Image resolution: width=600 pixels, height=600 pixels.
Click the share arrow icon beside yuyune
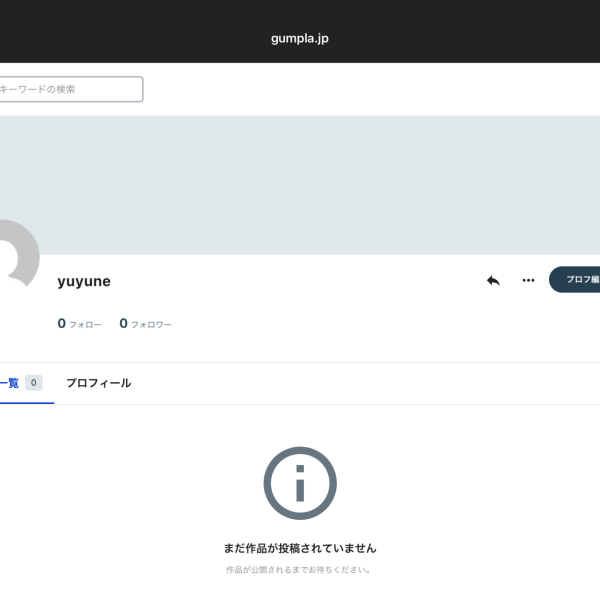pos(493,280)
